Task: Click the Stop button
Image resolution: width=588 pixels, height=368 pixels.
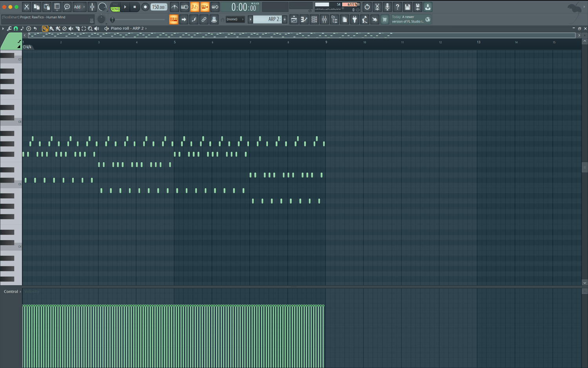Action: pos(135,7)
